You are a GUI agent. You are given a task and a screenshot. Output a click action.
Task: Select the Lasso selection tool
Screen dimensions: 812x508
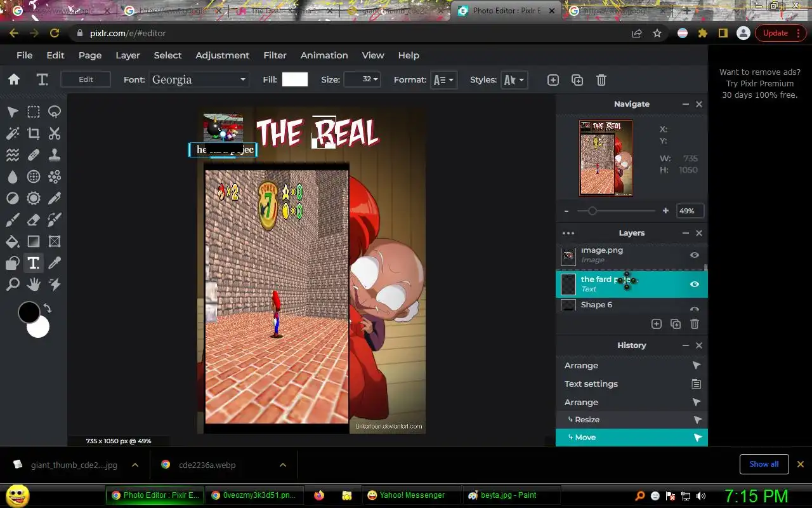tap(55, 112)
